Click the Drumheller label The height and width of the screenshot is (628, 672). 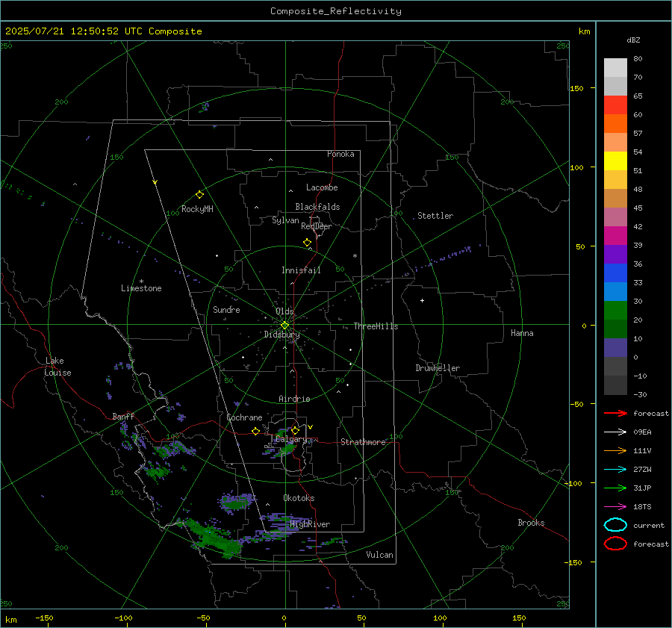point(438,368)
